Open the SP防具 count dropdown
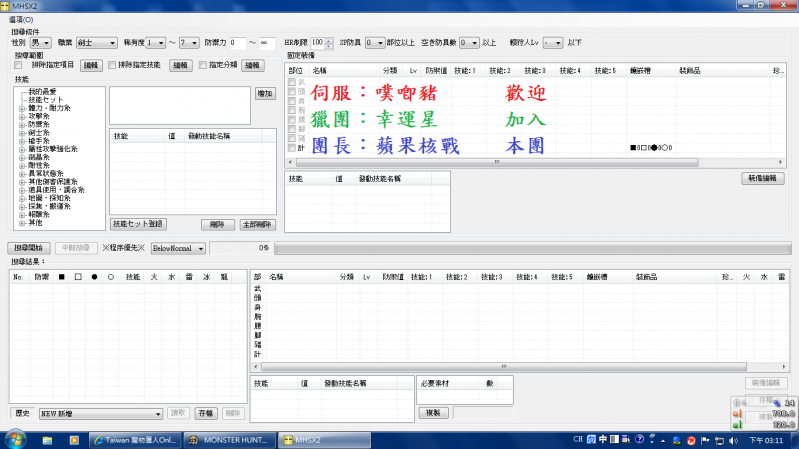The image size is (799, 449). point(375,43)
